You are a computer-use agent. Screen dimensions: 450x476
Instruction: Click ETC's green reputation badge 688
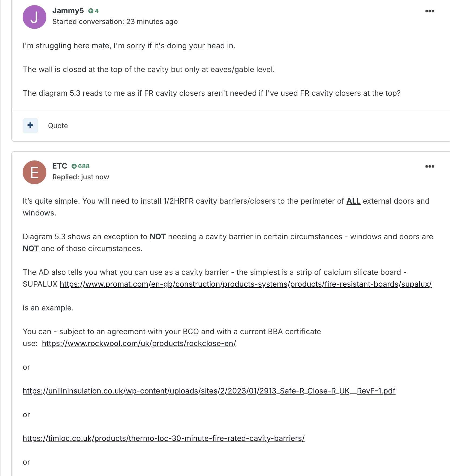[x=81, y=166]
